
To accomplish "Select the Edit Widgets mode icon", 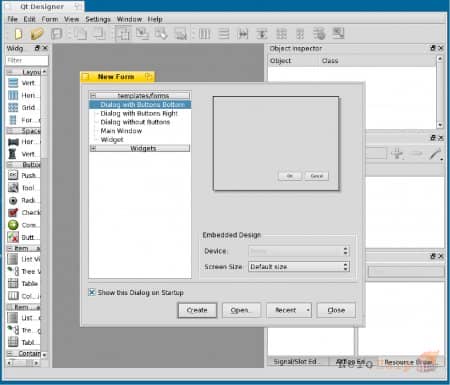I will click(123, 34).
